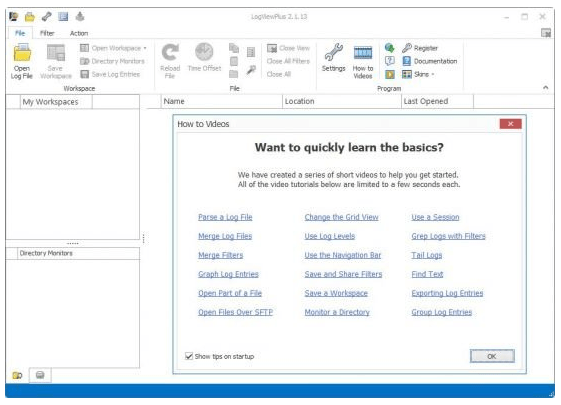561x405 pixels.
Task: Click the key tool icon in File ribbon group
Action: 251,70
